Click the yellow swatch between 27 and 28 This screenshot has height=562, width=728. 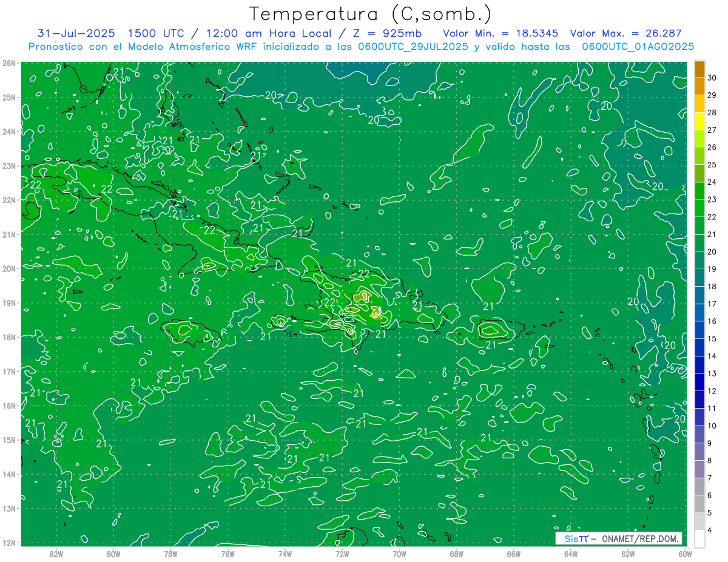pos(699,121)
